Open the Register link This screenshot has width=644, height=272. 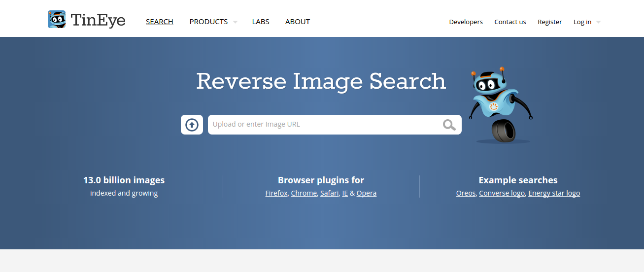click(x=550, y=22)
